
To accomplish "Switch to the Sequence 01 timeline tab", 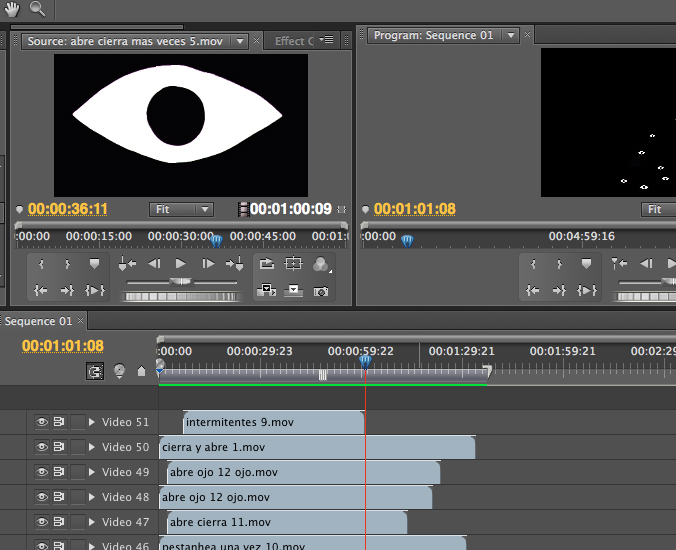I will pos(38,321).
